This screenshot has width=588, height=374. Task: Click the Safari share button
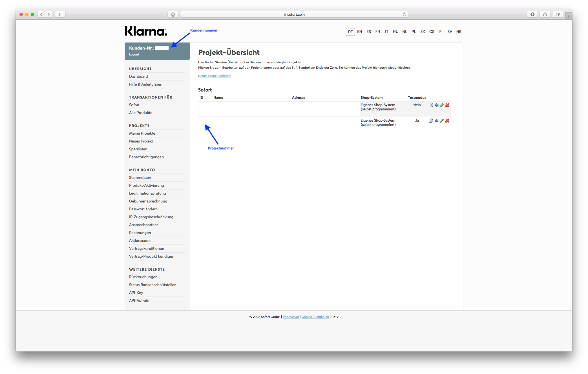[x=545, y=14]
